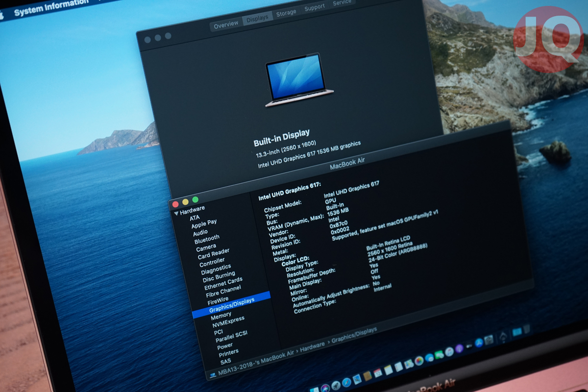Select Disc Burning in the sidebar

tap(219, 276)
